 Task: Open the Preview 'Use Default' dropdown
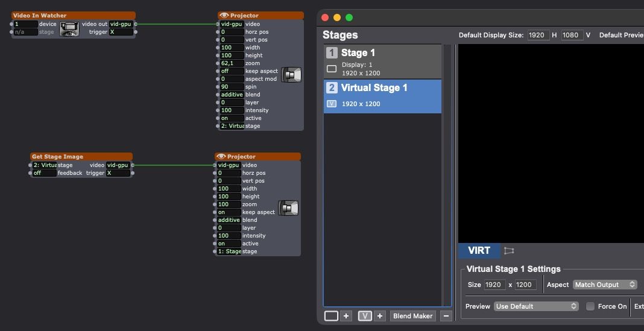[536, 306]
